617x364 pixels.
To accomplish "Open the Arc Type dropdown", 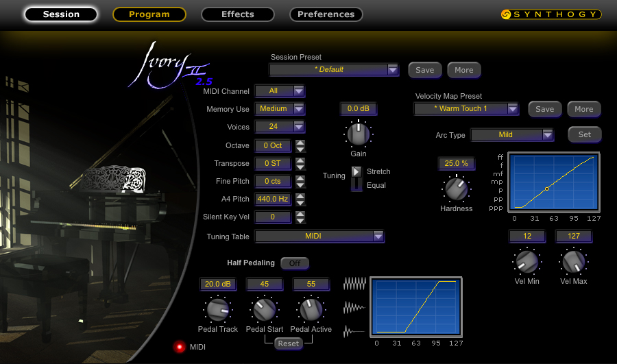I will 512,134.
